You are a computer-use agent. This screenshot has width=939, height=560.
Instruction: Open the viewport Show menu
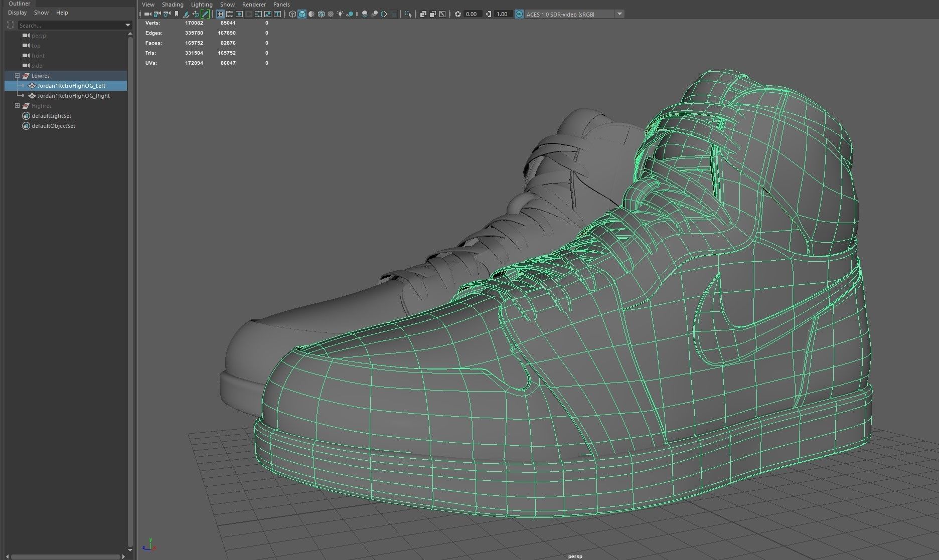(227, 5)
